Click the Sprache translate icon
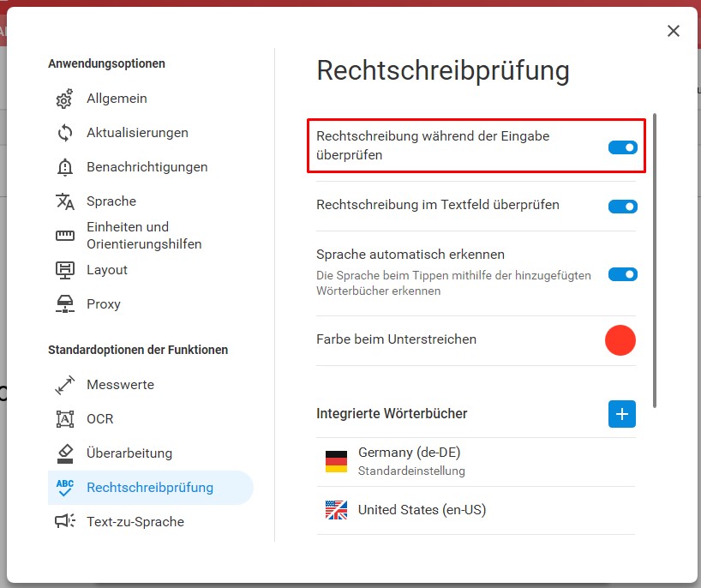701x588 pixels. coord(65,201)
